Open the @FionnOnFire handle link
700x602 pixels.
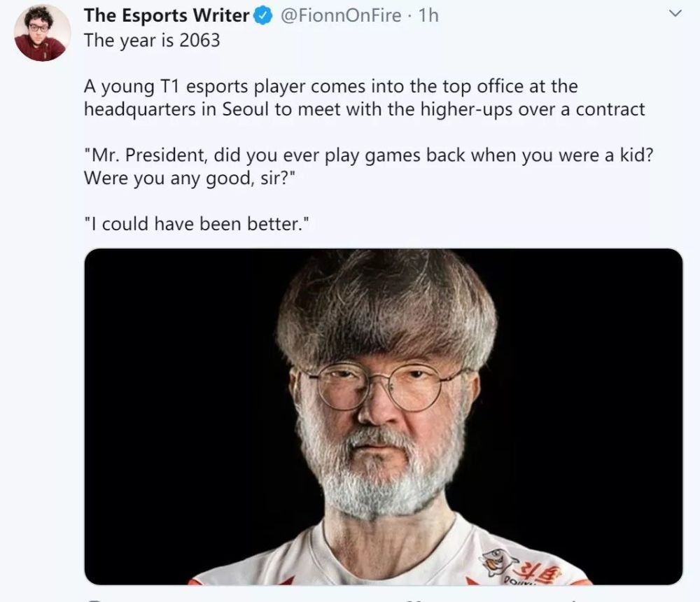(341, 15)
